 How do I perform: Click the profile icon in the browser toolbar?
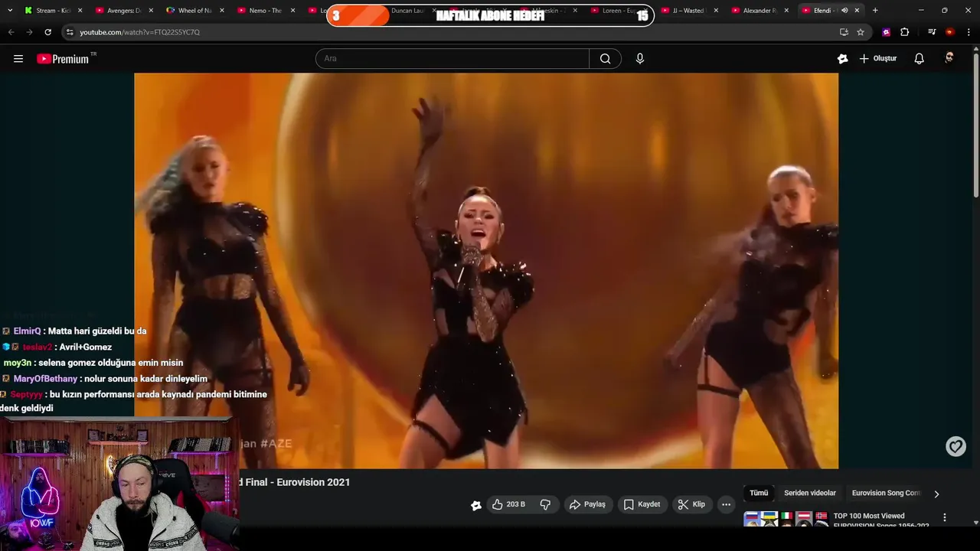pos(950,32)
